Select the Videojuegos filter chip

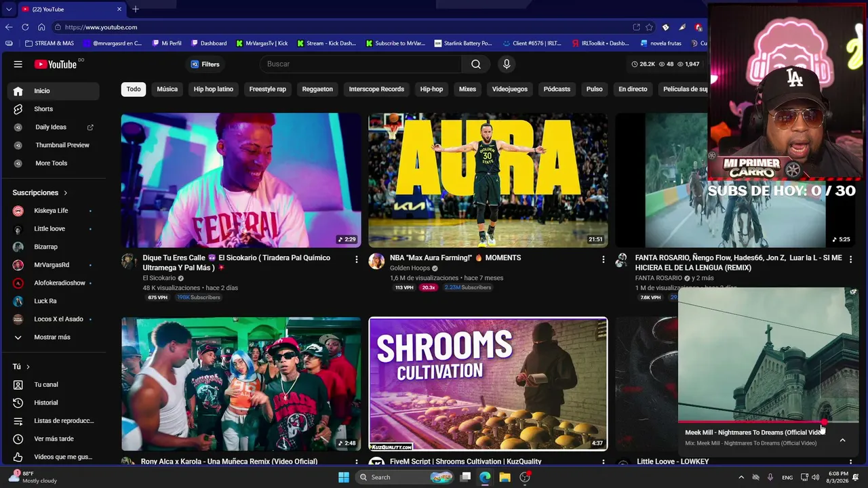coord(510,89)
